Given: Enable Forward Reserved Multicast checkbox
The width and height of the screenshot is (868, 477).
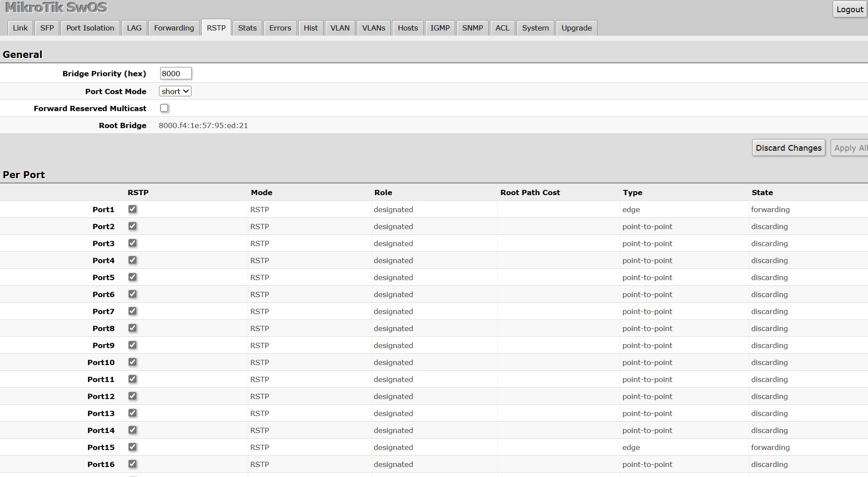Looking at the screenshot, I should (x=164, y=108).
